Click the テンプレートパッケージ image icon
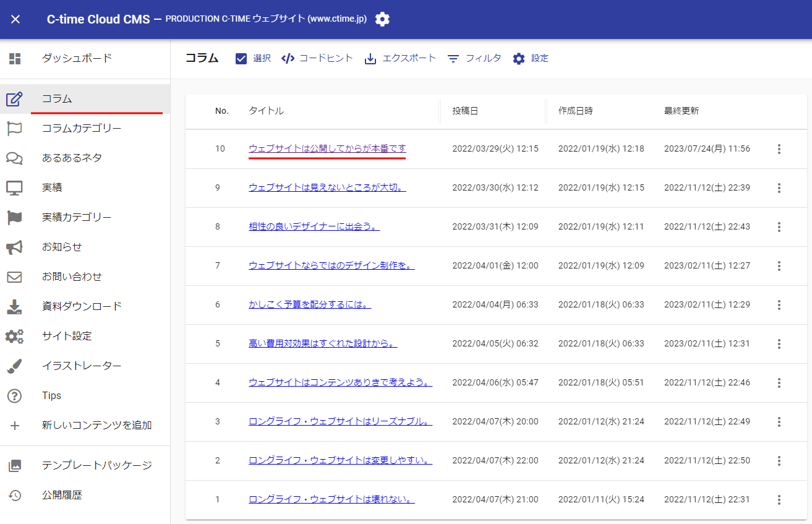Screen dimensions: 812x524 click(15, 466)
